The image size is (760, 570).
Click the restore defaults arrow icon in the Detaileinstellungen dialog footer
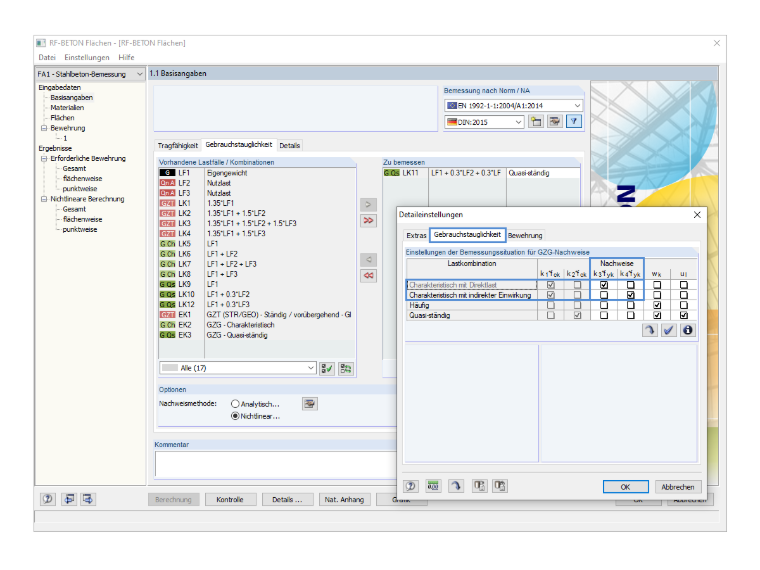click(456, 486)
